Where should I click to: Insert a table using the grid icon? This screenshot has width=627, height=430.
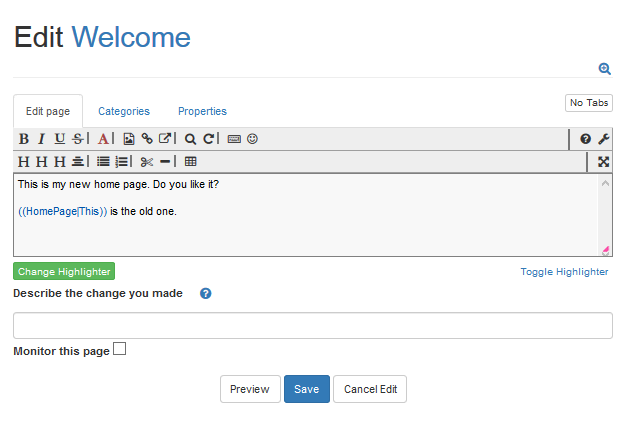point(191,161)
